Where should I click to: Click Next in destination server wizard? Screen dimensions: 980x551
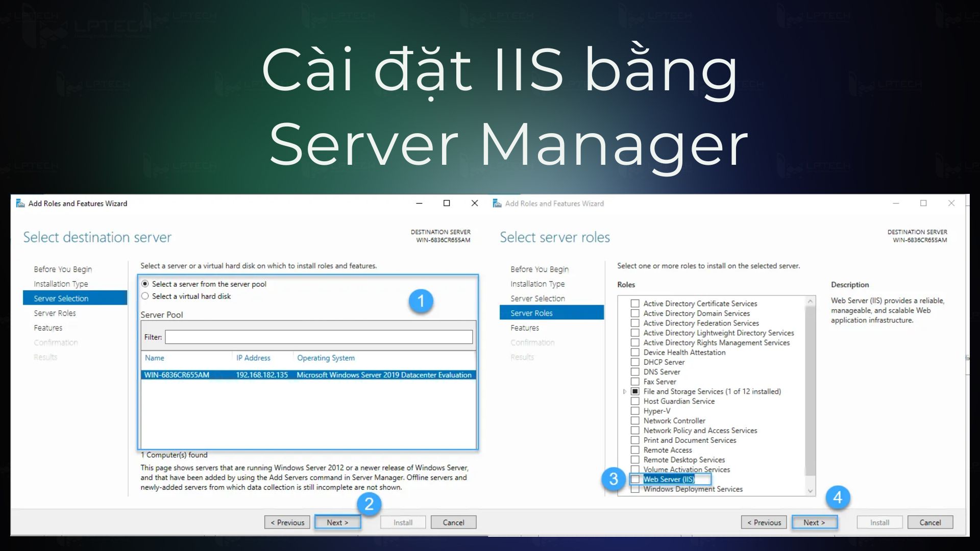pyautogui.click(x=337, y=522)
